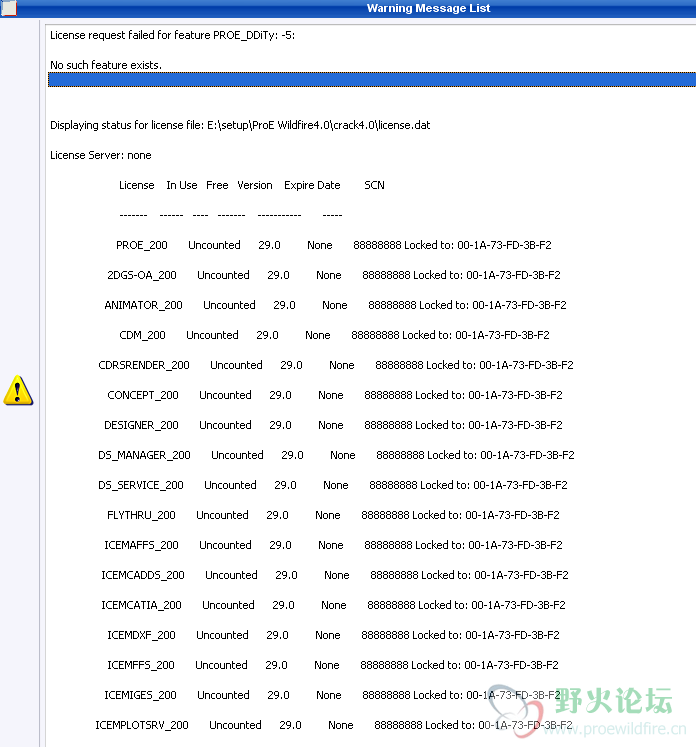Select the 2DGS-OA_200 license row
Screen dimensions: 696x747
pyautogui.click(x=333, y=275)
